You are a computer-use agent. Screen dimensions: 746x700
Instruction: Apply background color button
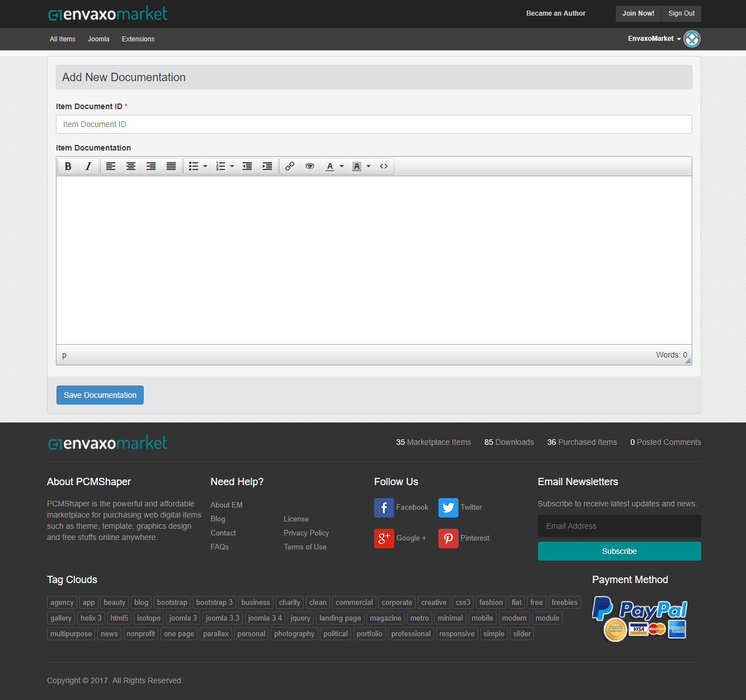357,166
